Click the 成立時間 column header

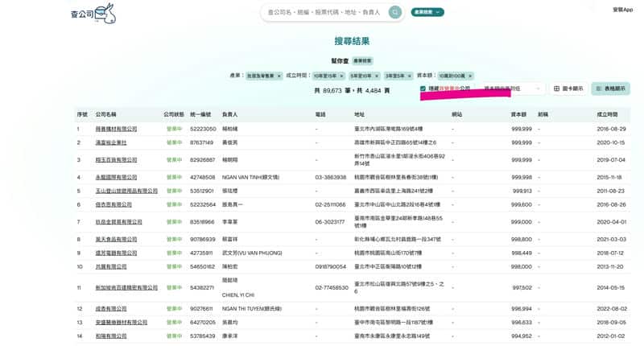click(x=608, y=114)
